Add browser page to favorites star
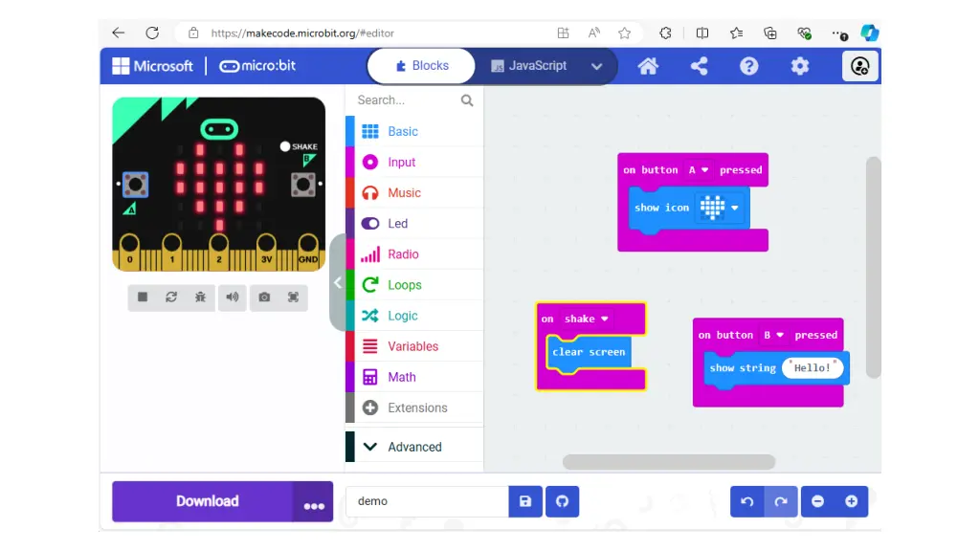Viewport: 980px width, 551px height. pos(624,33)
